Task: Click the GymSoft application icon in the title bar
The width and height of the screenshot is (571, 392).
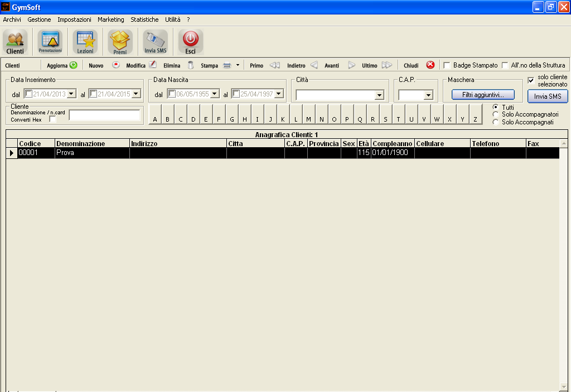Action: point(6,7)
